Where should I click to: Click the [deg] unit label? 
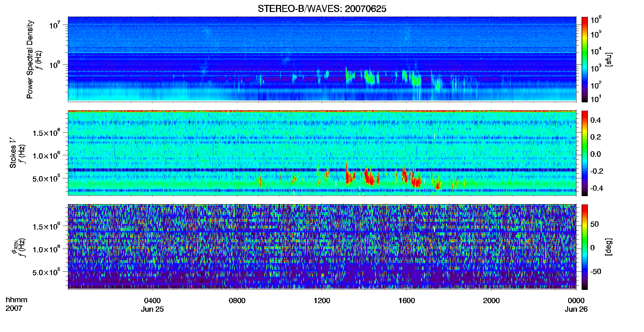coord(609,247)
